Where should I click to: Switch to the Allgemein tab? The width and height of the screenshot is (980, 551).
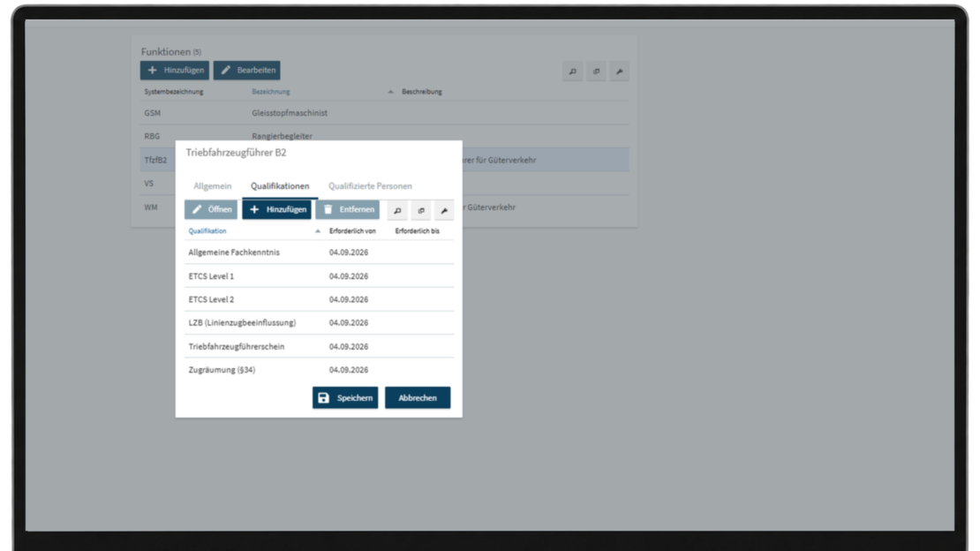[x=213, y=185]
